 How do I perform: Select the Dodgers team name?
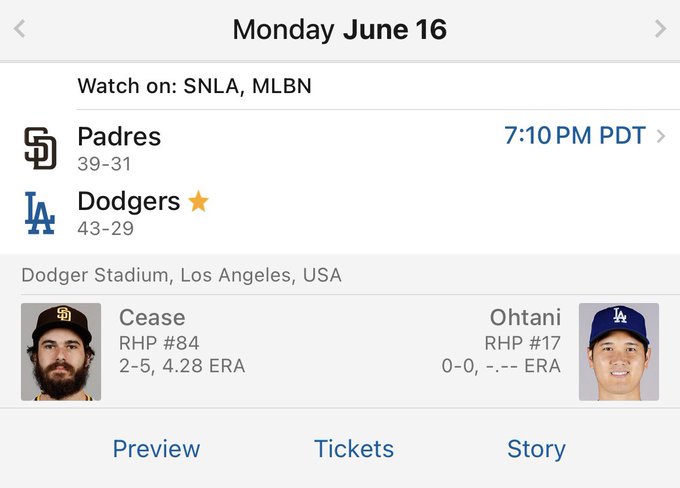(x=128, y=201)
